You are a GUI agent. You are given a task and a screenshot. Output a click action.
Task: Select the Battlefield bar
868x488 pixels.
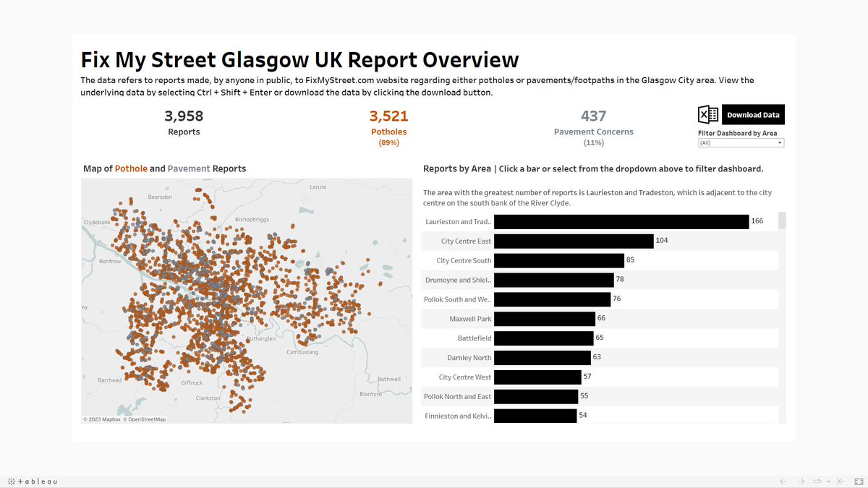point(544,338)
